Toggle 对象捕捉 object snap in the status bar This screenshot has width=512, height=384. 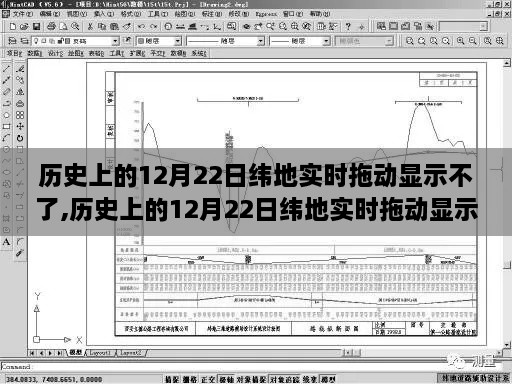[252, 379]
